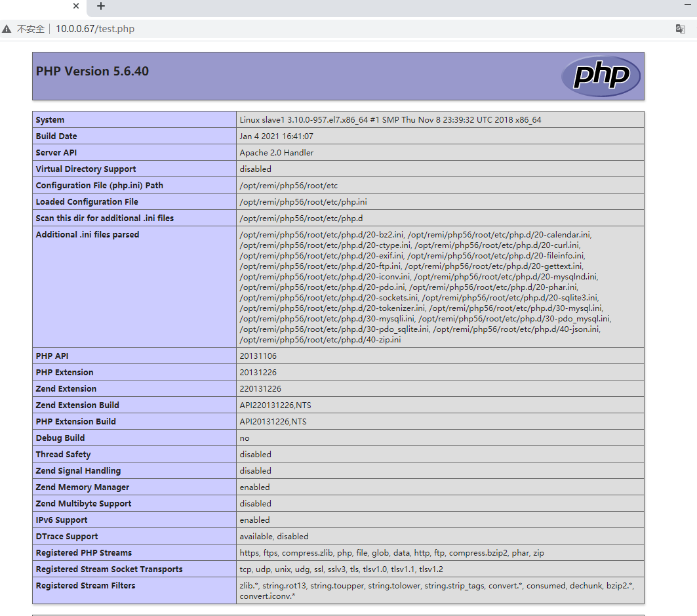Click the Registered PHP Streams label
The width and height of the screenshot is (697, 616).
83,553
